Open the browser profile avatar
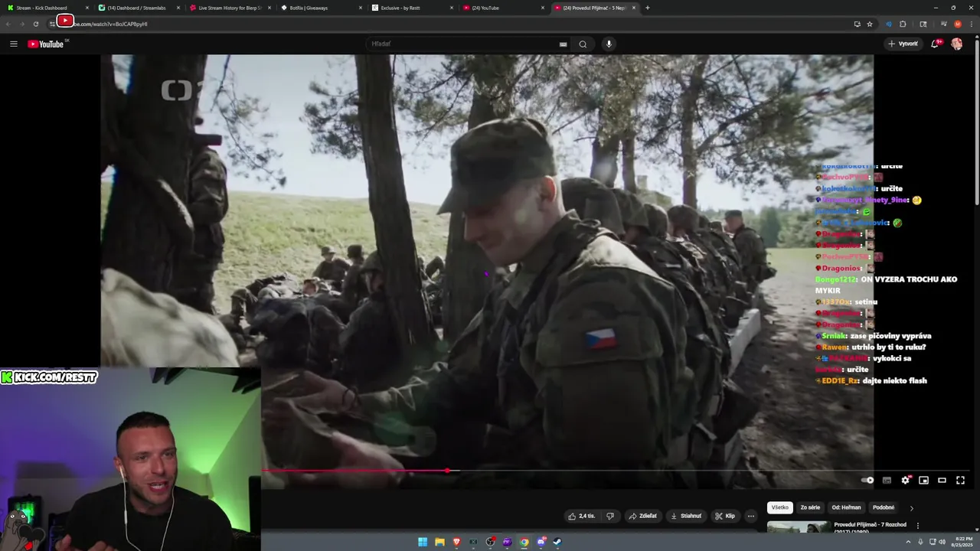The width and height of the screenshot is (980, 551). coord(958,24)
